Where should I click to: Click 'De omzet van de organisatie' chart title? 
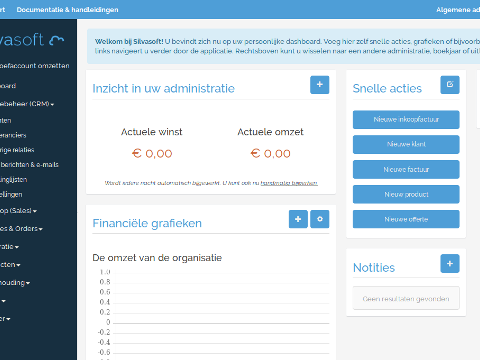point(157,258)
